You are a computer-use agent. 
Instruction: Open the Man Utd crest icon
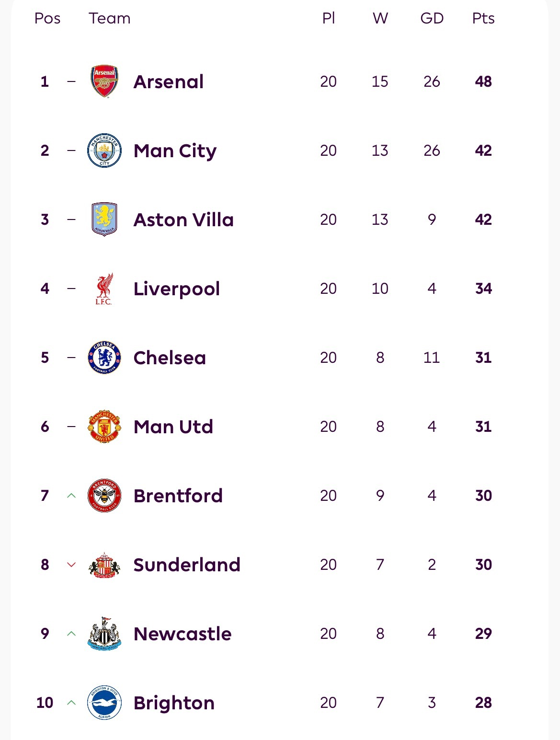[x=104, y=427]
